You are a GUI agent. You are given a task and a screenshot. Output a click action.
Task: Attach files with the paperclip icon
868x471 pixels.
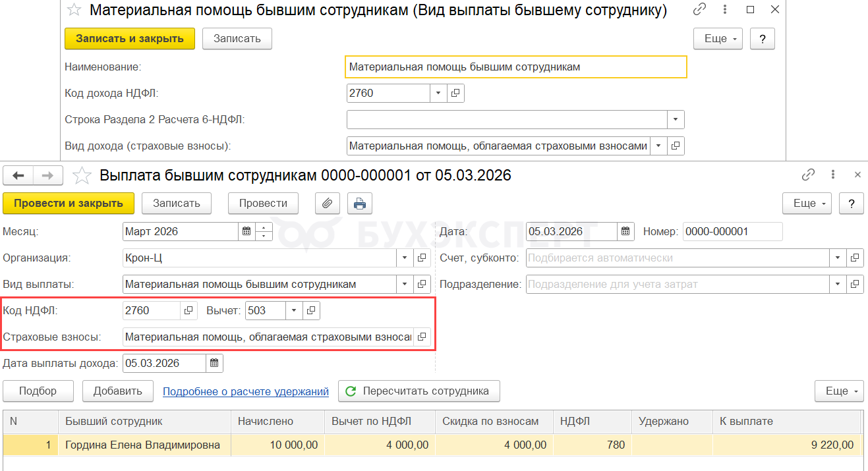pos(327,204)
